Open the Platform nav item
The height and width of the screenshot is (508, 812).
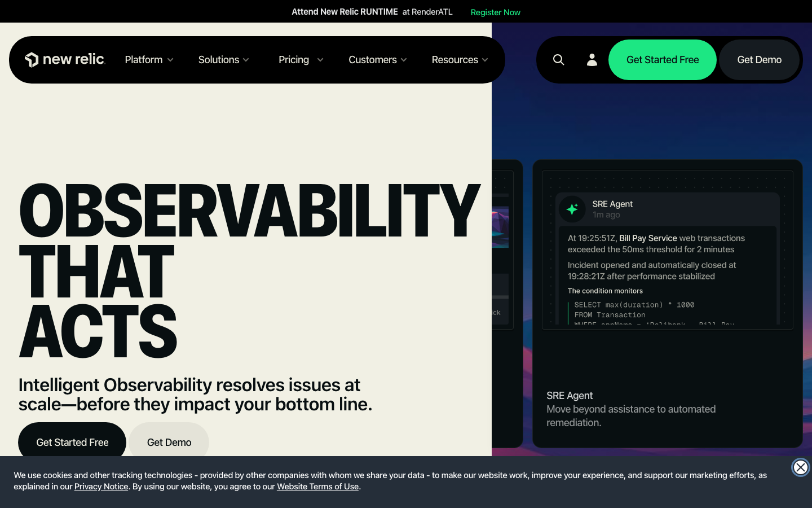144,60
